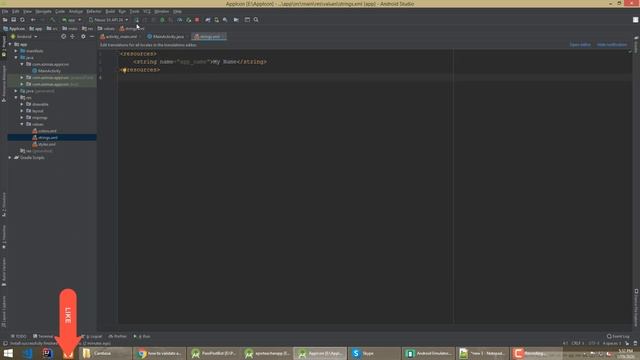640x360 pixels.
Task: Expand the mipmap folder node
Action: [x=22, y=118]
